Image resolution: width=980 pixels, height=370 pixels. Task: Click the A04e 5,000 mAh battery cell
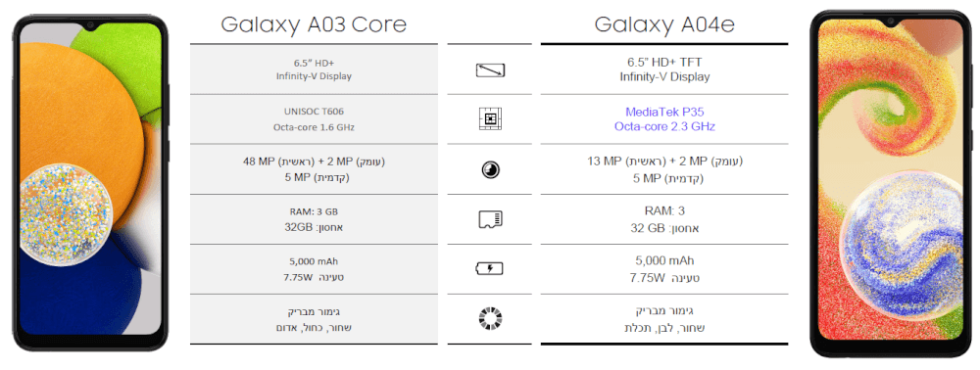(x=664, y=269)
